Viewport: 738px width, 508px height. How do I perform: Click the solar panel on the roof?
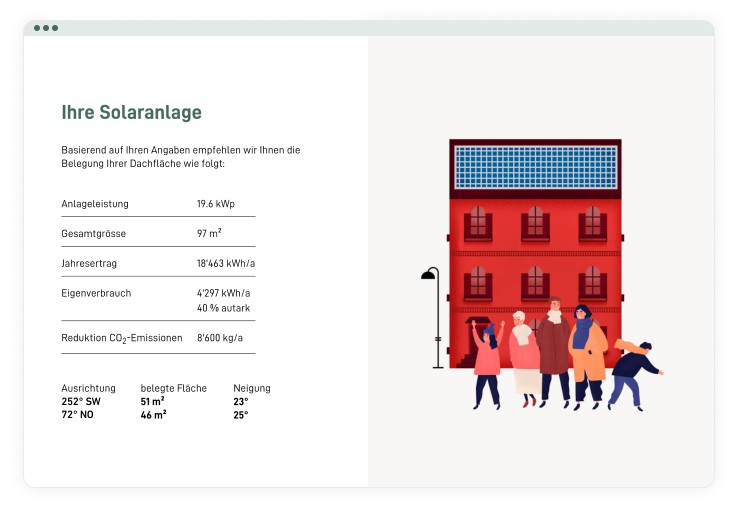point(535,167)
